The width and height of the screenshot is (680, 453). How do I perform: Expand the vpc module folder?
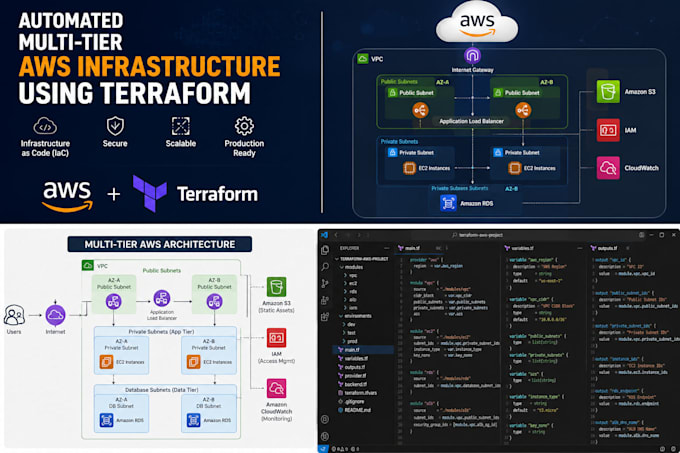(351, 275)
